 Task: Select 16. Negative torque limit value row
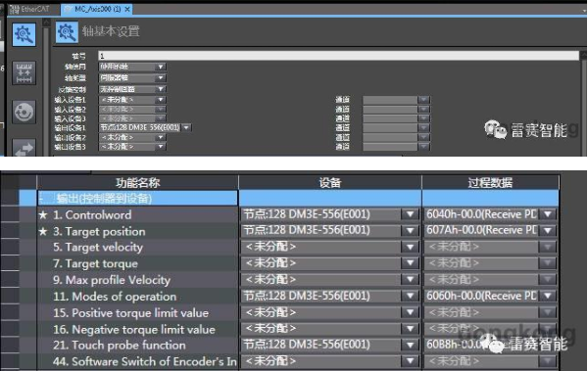coord(137,330)
